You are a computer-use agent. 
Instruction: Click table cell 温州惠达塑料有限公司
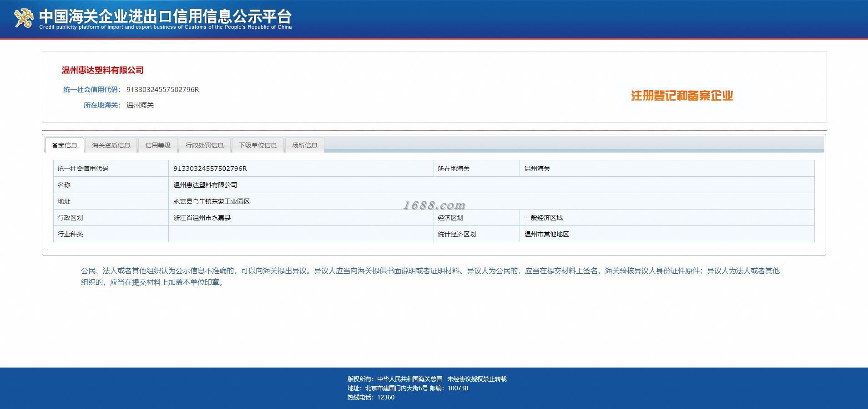tap(205, 185)
